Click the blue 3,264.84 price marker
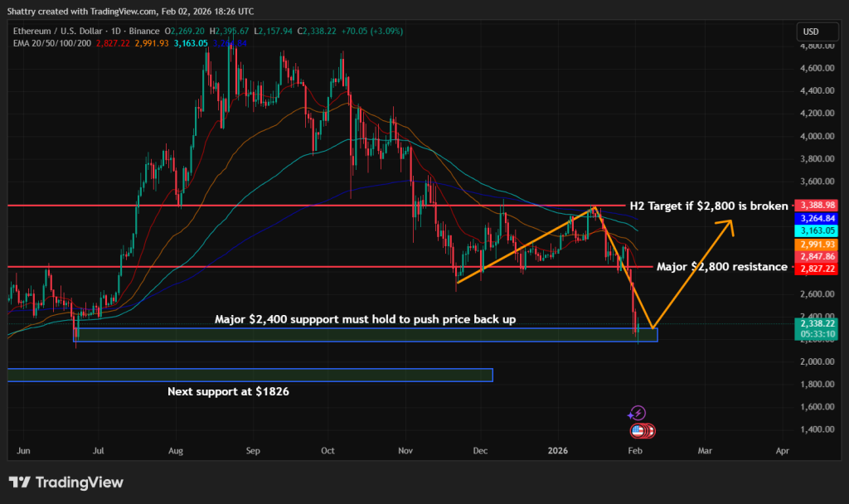This screenshot has height=504, width=849. (x=815, y=217)
